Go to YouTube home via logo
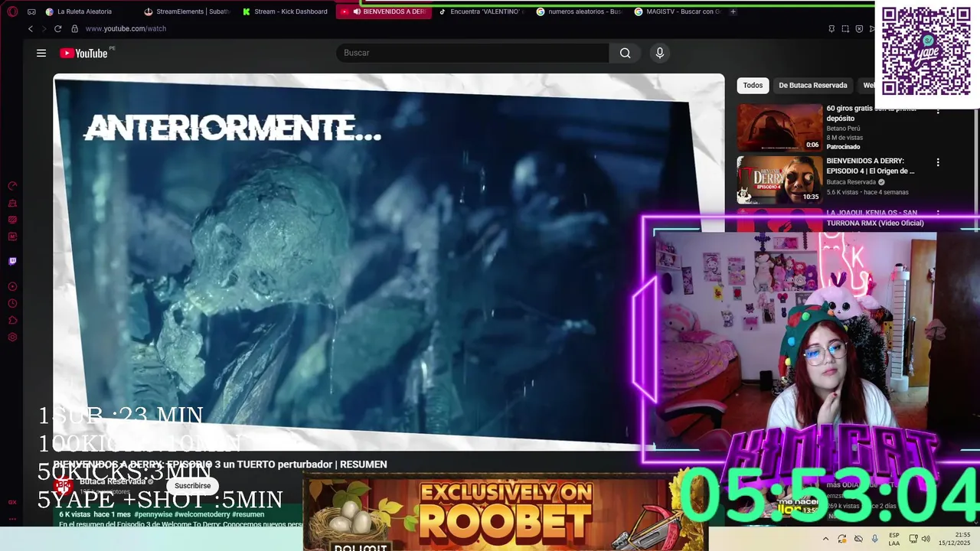The width and height of the screenshot is (980, 551). [83, 53]
